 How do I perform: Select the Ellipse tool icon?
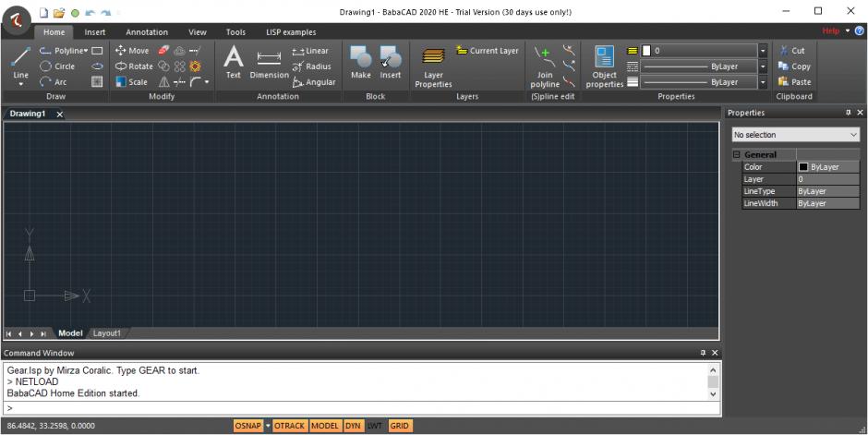pos(97,66)
